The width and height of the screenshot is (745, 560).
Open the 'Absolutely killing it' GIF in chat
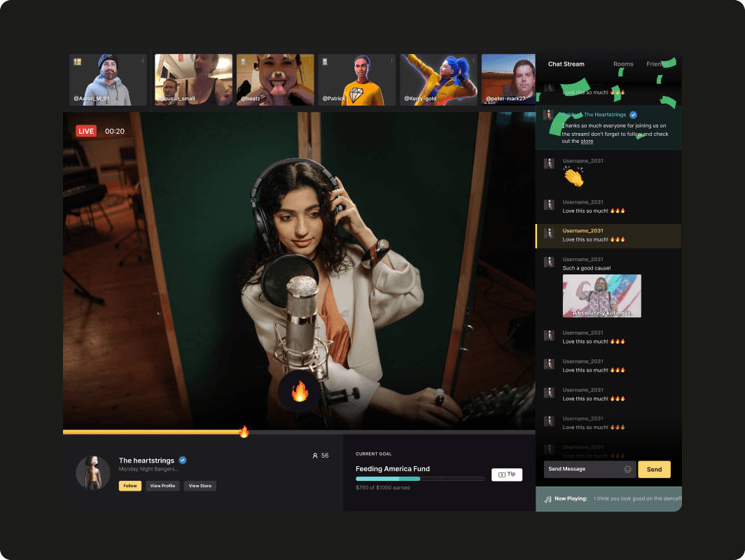point(602,296)
